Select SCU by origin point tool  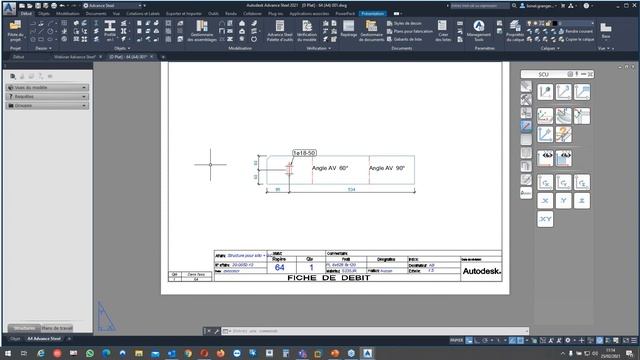(x=545, y=92)
